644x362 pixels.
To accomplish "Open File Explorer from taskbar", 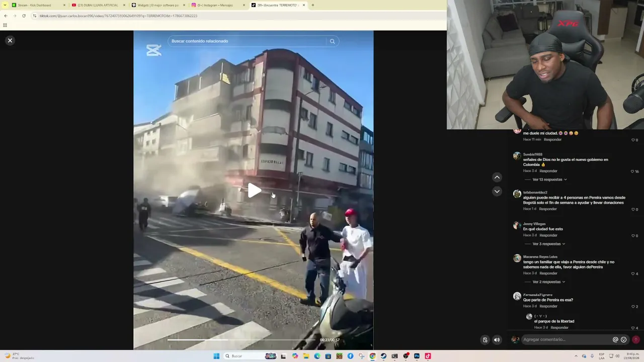I will [306, 356].
